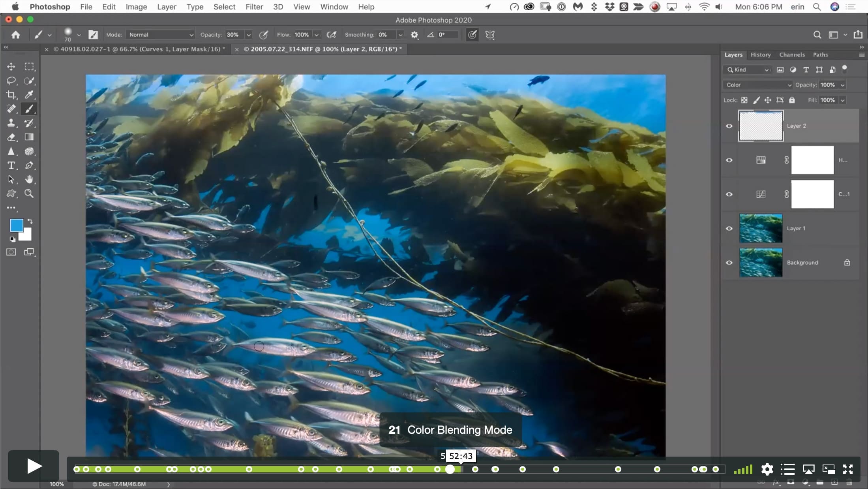Choose the Path Selection arrow tool
This screenshot has width=868, height=489.
11,179
